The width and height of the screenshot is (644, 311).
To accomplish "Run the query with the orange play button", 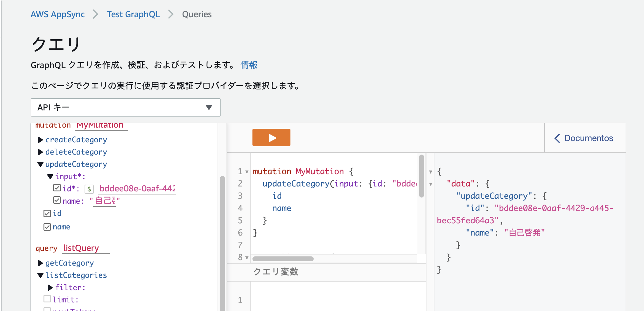I will (271, 137).
